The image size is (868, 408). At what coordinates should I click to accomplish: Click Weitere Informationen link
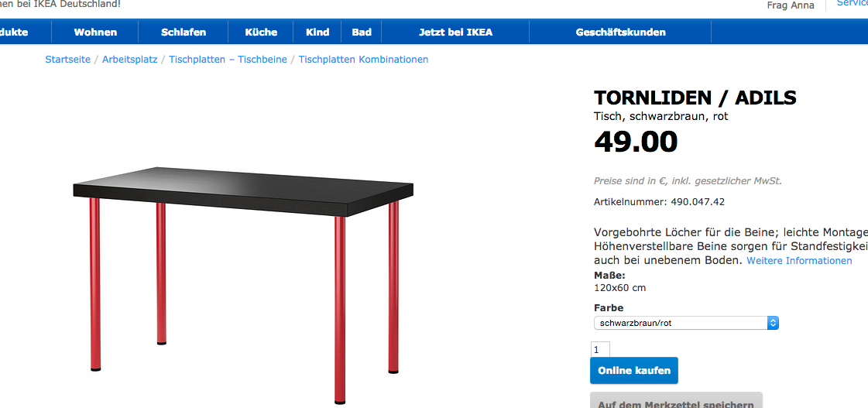[x=799, y=260]
